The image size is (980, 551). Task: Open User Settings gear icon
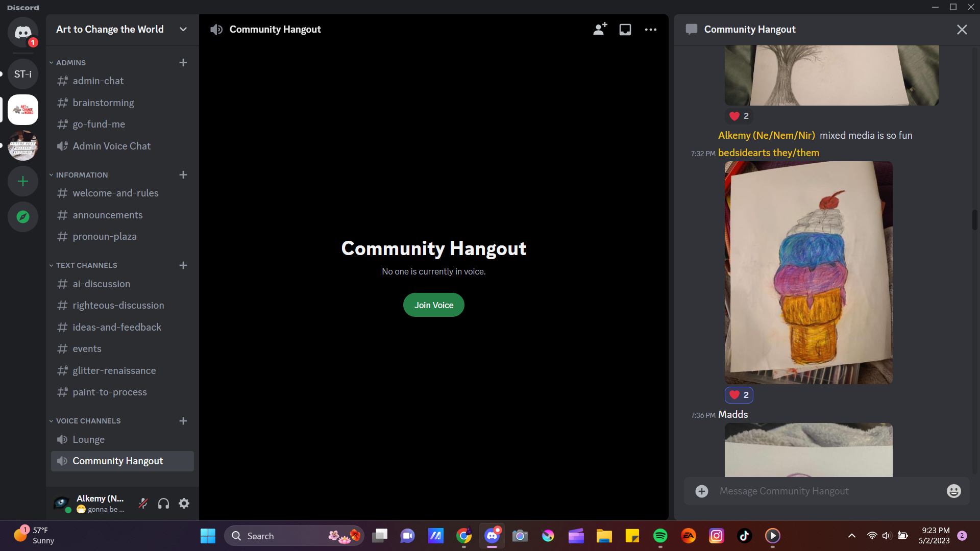184,504
